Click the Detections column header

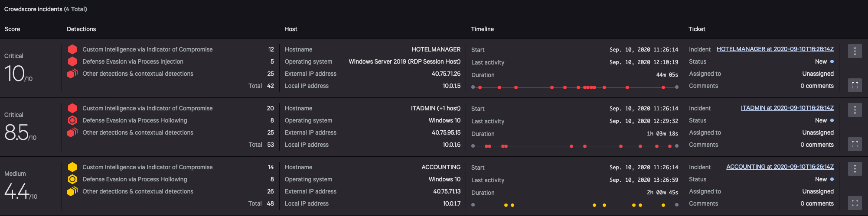click(x=81, y=29)
